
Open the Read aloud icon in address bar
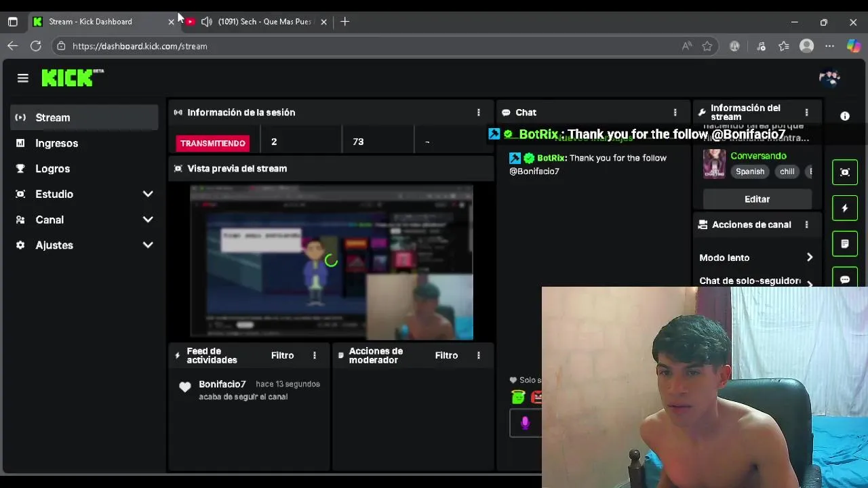pos(687,46)
